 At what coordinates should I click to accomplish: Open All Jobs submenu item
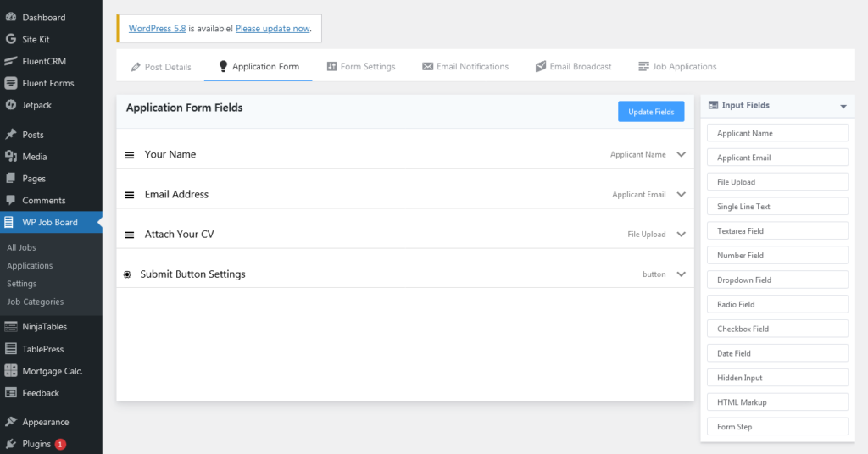(21, 247)
